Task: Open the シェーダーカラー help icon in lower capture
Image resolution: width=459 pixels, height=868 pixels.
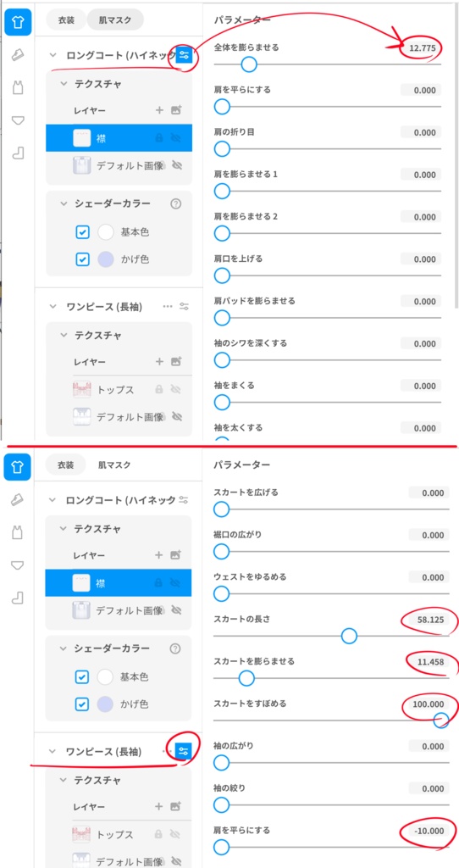Action: tap(176, 648)
